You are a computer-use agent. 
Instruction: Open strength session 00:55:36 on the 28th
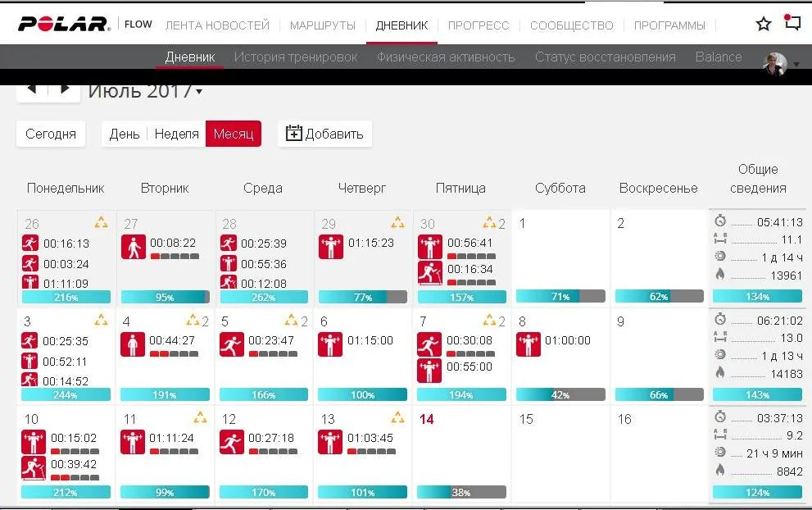tap(254, 264)
